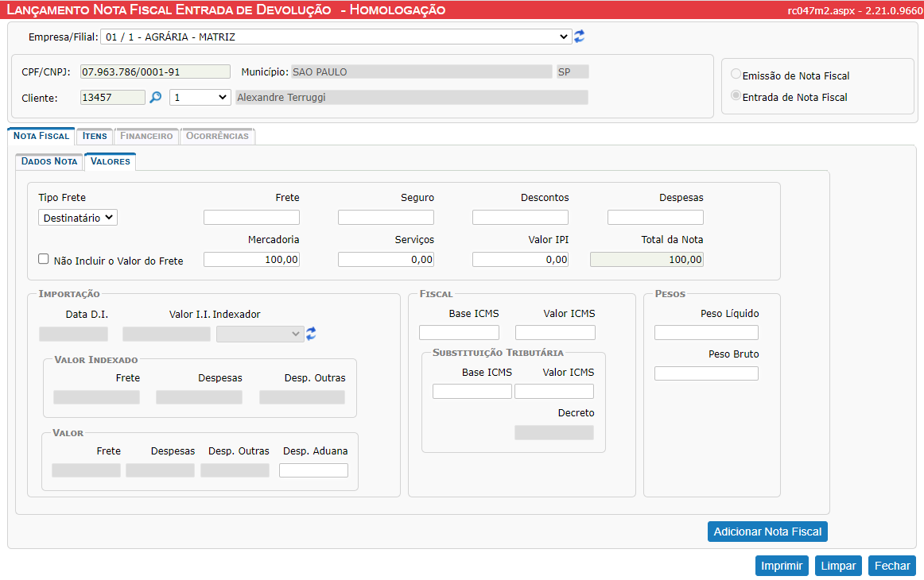Click the Decreto field
Viewport: 924px width, 580px height.
coord(554,433)
